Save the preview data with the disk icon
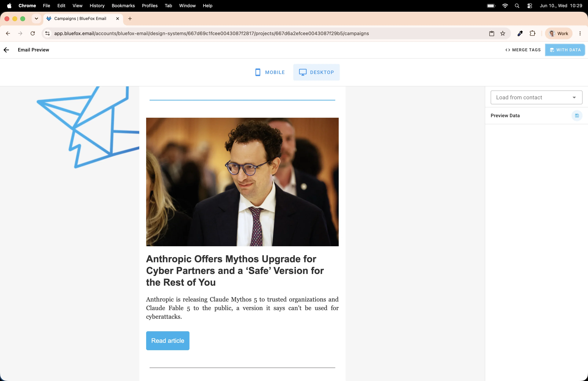This screenshot has width=588, height=381. 577,115
